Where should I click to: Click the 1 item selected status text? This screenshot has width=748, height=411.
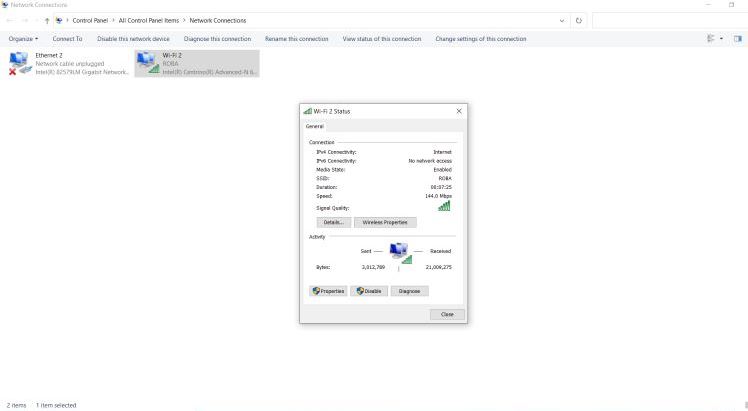click(x=56, y=405)
